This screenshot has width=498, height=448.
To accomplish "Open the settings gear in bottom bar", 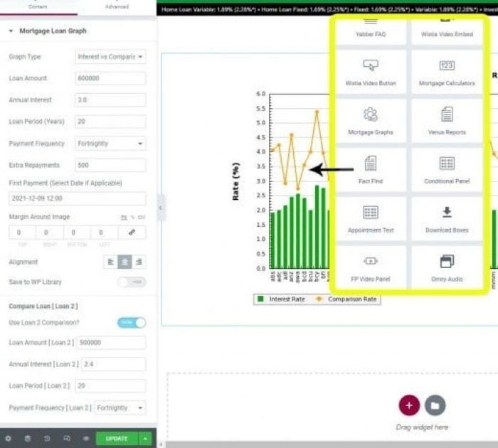I will point(9,439).
